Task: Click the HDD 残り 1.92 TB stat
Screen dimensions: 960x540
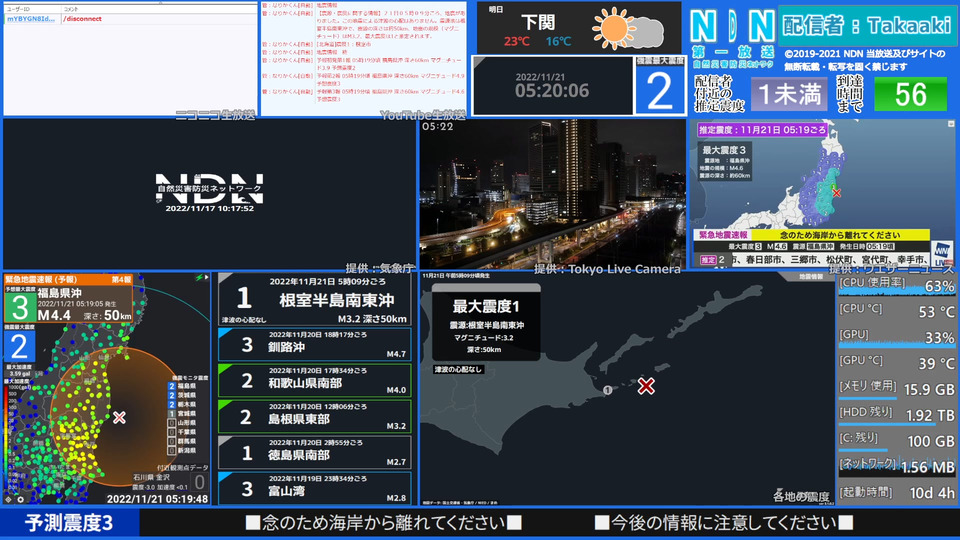Action: click(896, 414)
